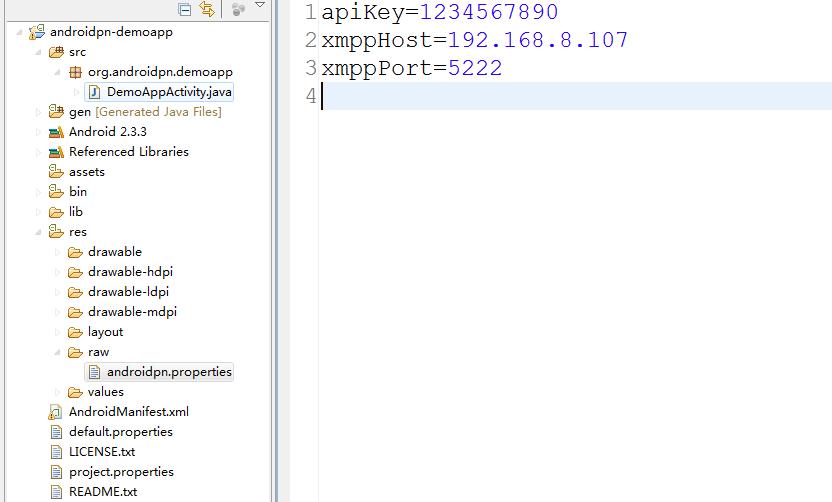832x502 pixels.
Task: Collapse the org.androidpn.demoapp package
Action: (57, 72)
